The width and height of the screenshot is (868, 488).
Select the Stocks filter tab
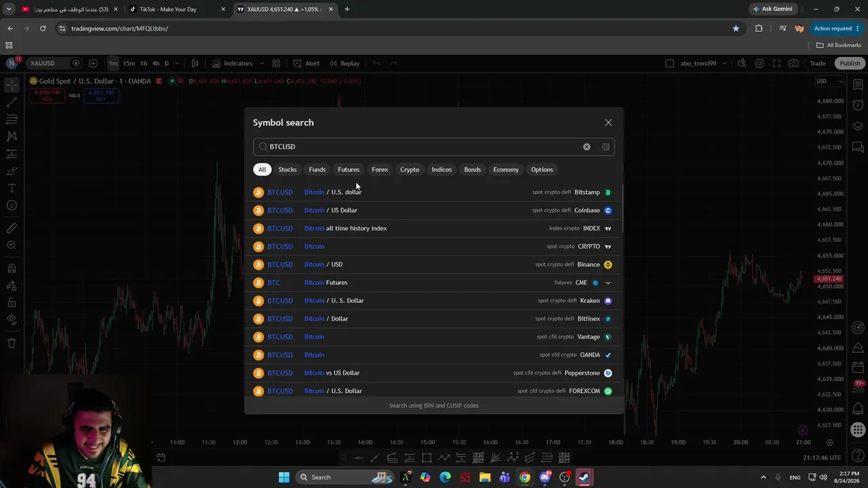click(x=288, y=169)
